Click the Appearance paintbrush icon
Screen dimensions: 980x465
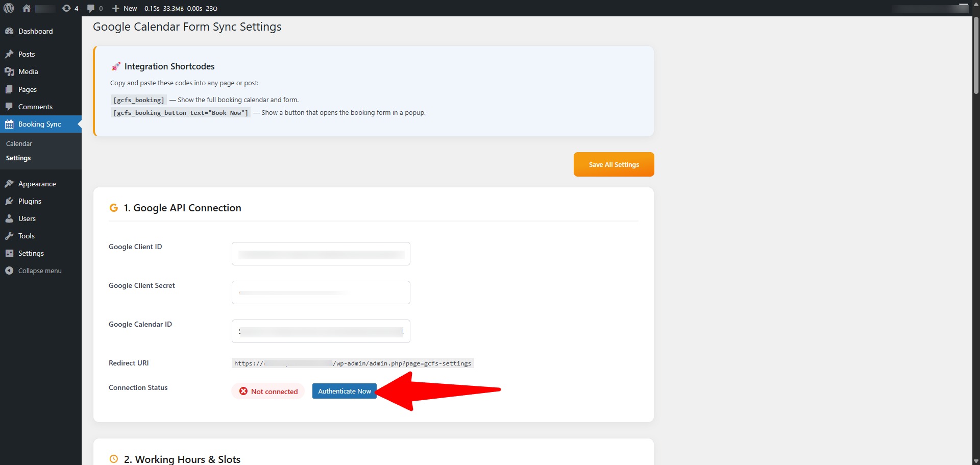9,184
